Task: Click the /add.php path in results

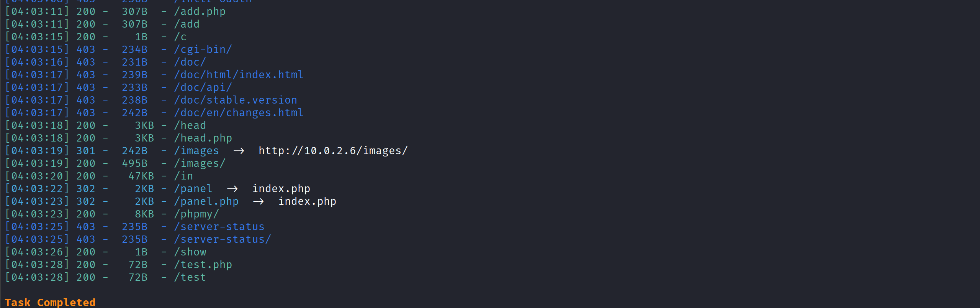Action: click(200, 12)
